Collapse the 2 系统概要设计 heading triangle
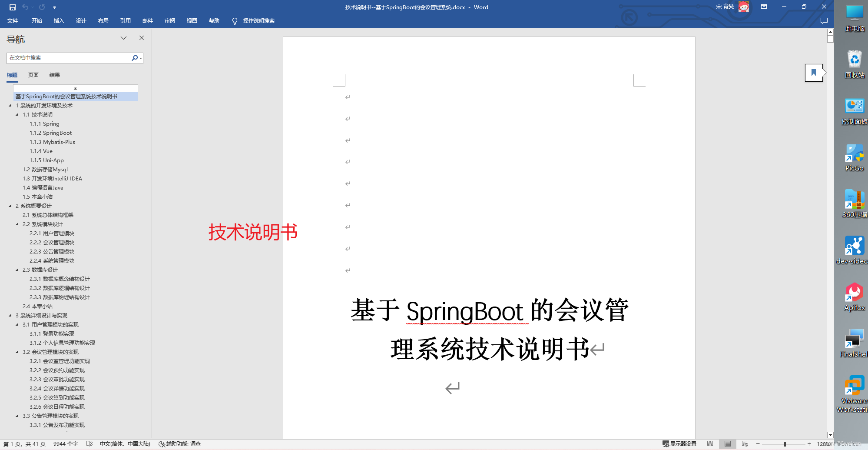This screenshot has height=450, width=868. 10,206
